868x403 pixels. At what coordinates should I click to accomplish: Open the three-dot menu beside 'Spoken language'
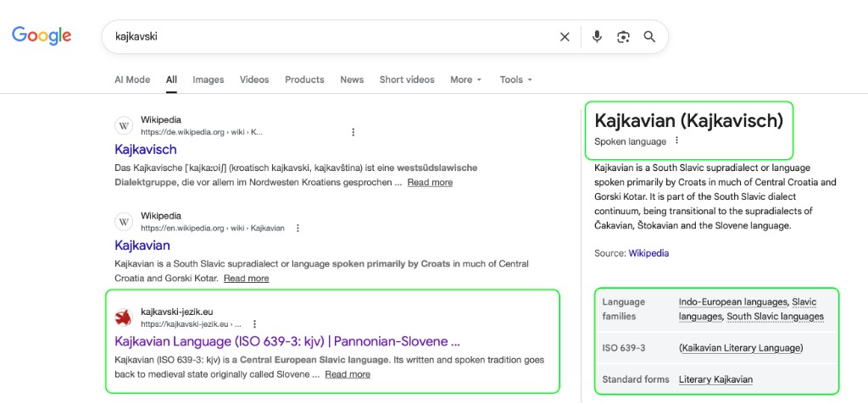(x=676, y=141)
